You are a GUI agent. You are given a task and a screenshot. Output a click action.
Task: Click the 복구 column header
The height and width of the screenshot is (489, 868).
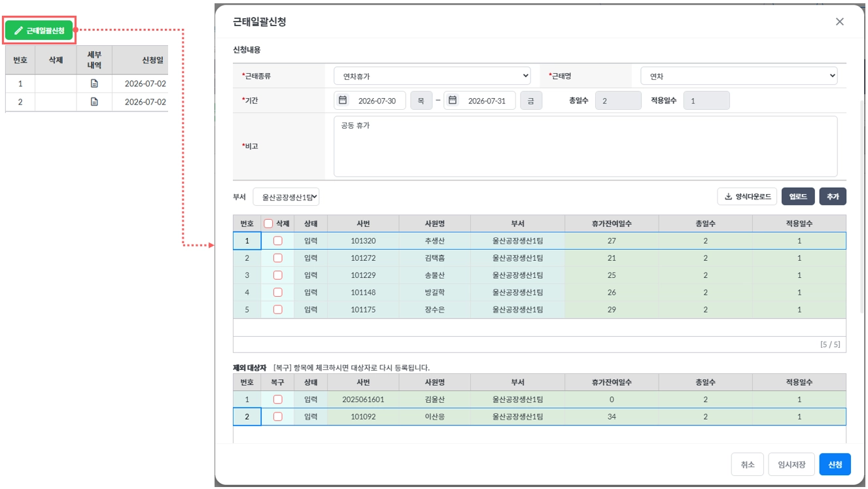tap(277, 382)
